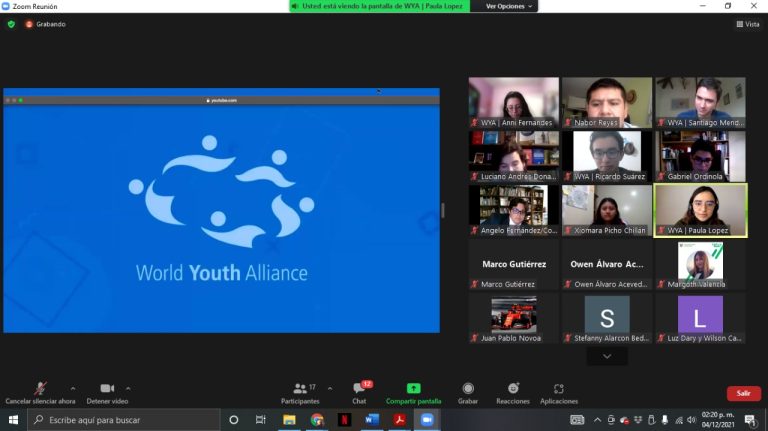Open the Vista layout menu
This screenshot has width=768, height=431.
pos(747,24)
